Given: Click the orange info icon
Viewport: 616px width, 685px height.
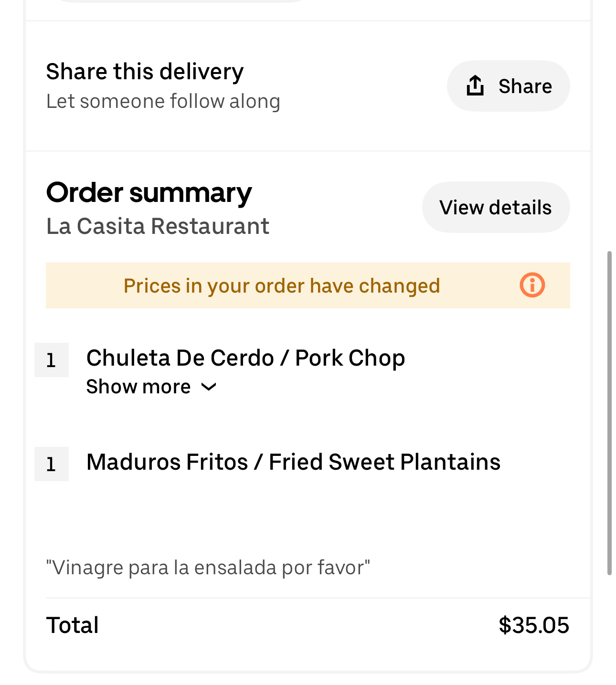Looking at the screenshot, I should click(x=532, y=285).
